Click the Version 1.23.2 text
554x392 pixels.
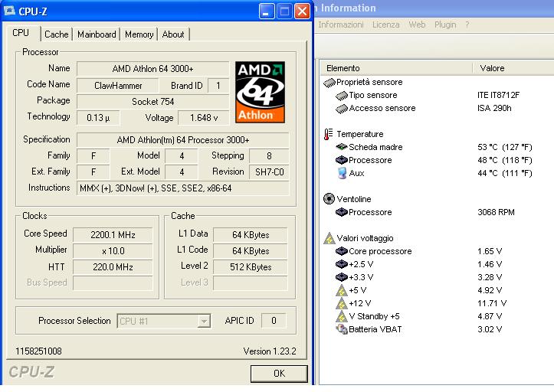point(270,351)
